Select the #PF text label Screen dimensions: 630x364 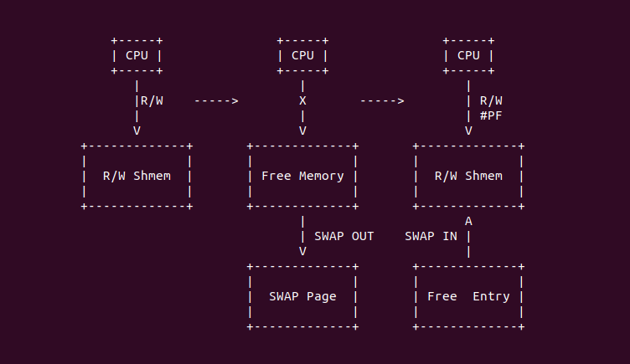[x=491, y=115]
